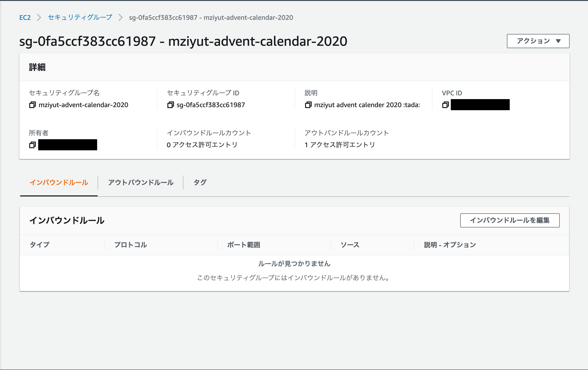Click the copy icon next to VPC ID value

coord(446,105)
